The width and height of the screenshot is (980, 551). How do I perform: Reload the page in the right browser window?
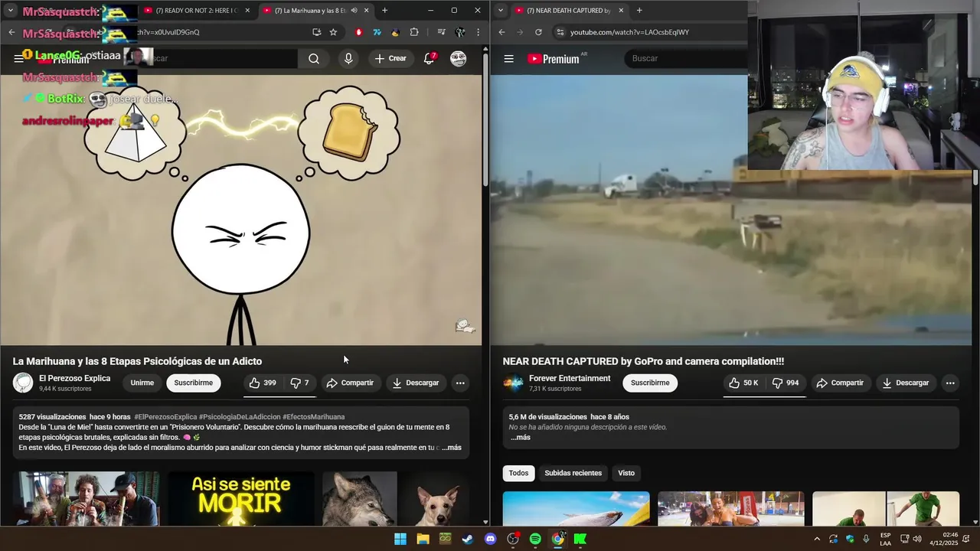pos(538,32)
